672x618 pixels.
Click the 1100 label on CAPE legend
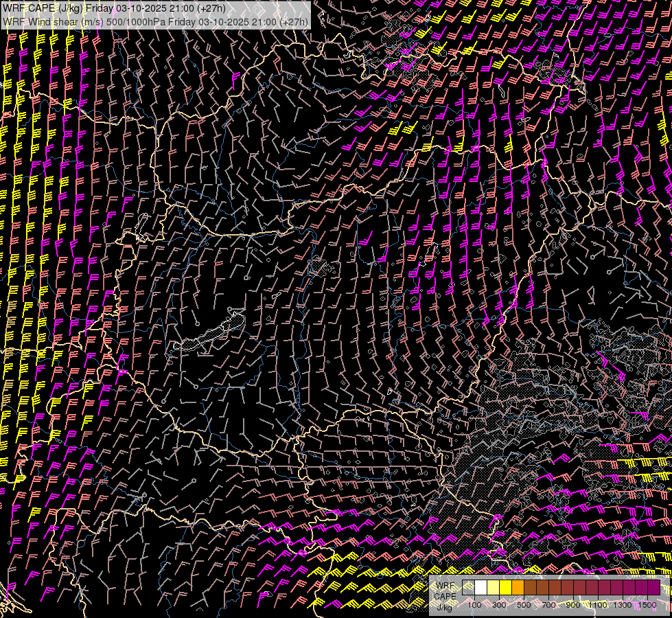click(x=598, y=604)
